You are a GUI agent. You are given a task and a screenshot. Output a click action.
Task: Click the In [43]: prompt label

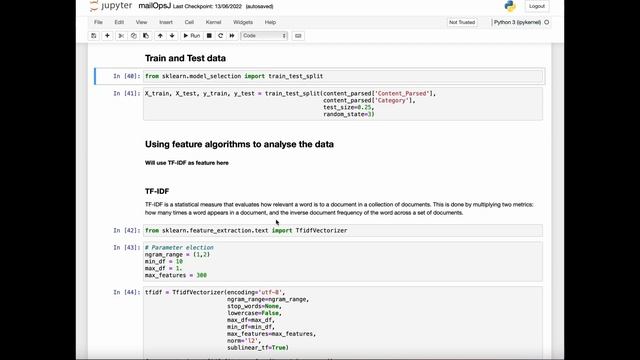[127, 248]
